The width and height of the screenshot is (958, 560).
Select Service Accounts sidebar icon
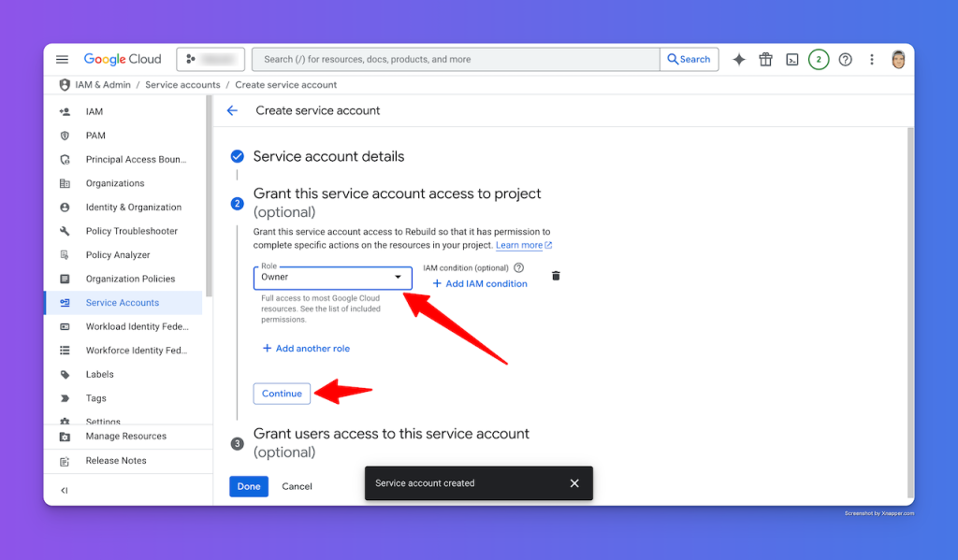coord(65,302)
